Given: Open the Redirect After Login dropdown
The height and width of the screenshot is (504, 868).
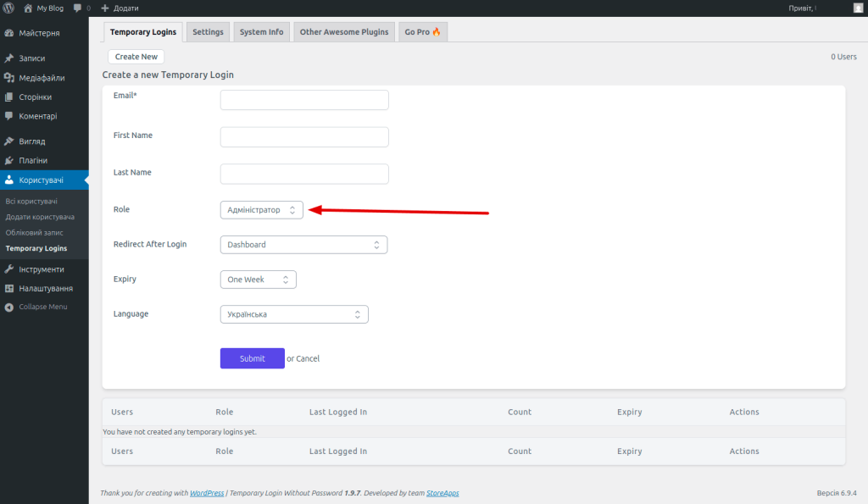Looking at the screenshot, I should (x=303, y=245).
